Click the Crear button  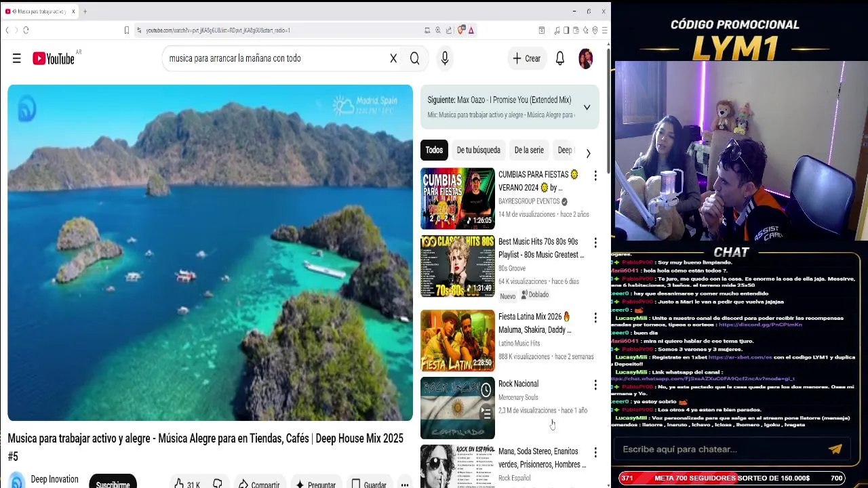coord(527,59)
